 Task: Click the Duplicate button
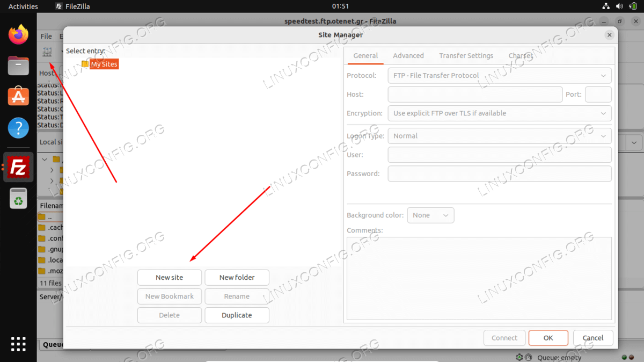(x=237, y=315)
